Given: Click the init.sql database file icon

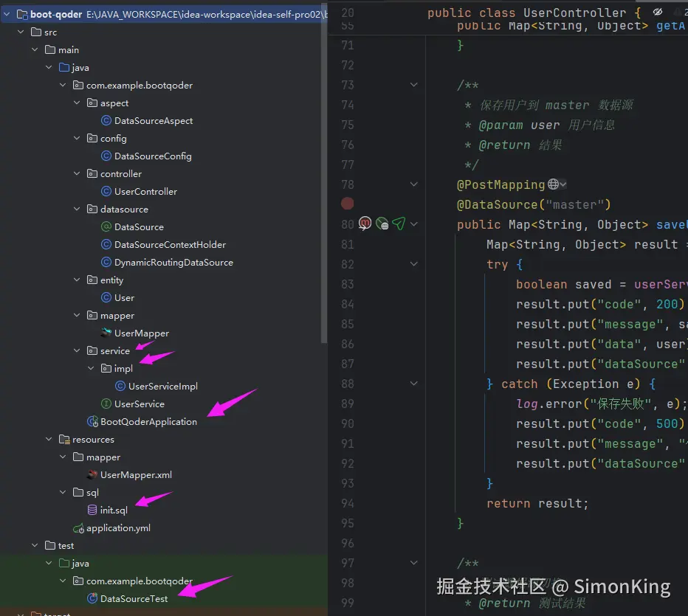Looking at the screenshot, I should 92,510.
